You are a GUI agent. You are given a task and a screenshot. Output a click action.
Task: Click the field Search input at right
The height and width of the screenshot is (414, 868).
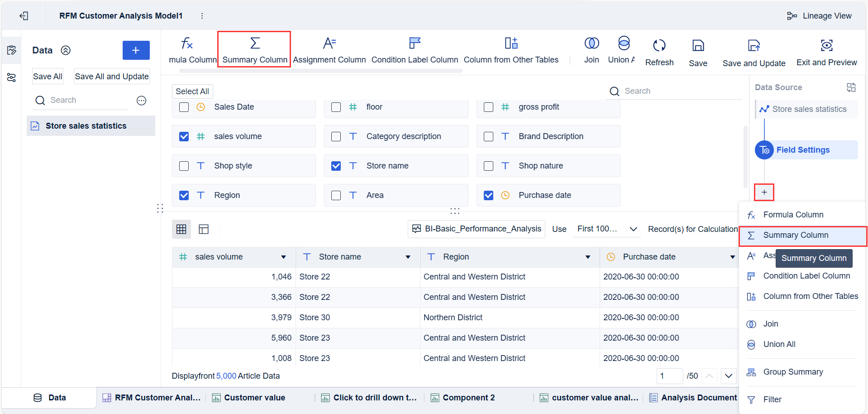(675, 91)
